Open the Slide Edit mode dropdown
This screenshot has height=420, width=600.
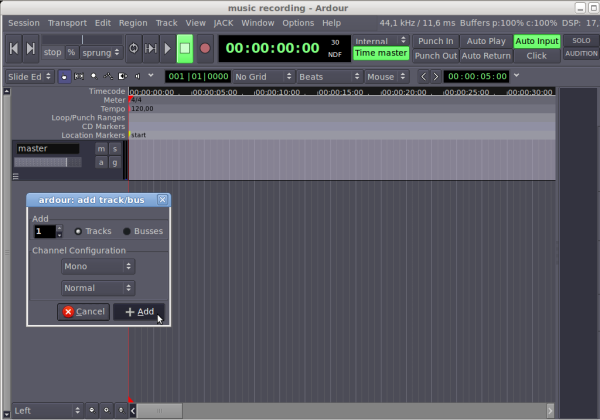[29, 77]
